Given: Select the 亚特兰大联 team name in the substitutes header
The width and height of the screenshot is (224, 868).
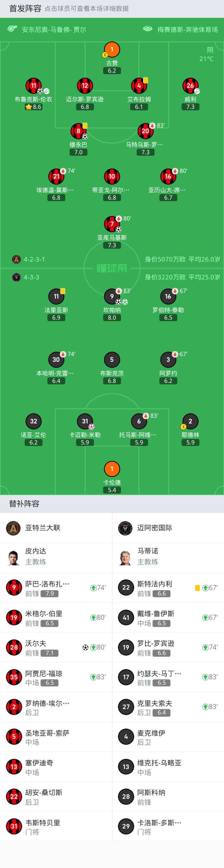Looking at the screenshot, I should point(43,528).
